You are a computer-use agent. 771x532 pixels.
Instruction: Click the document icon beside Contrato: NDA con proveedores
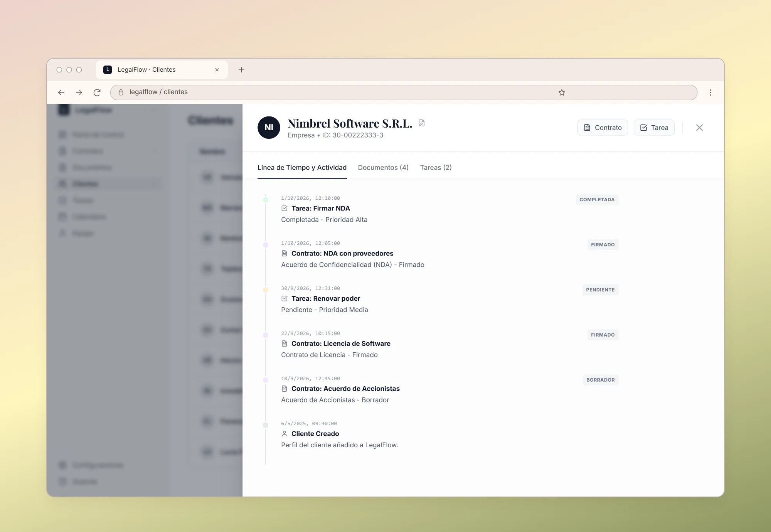pos(284,254)
